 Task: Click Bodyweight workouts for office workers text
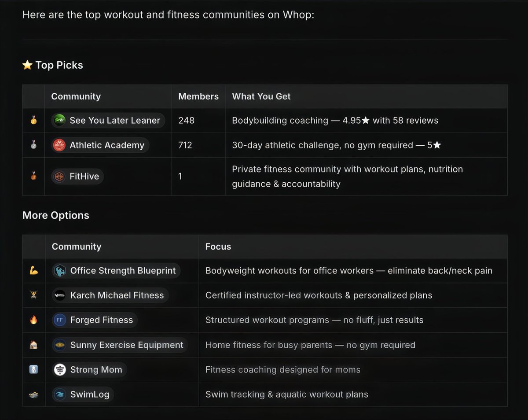coord(349,271)
